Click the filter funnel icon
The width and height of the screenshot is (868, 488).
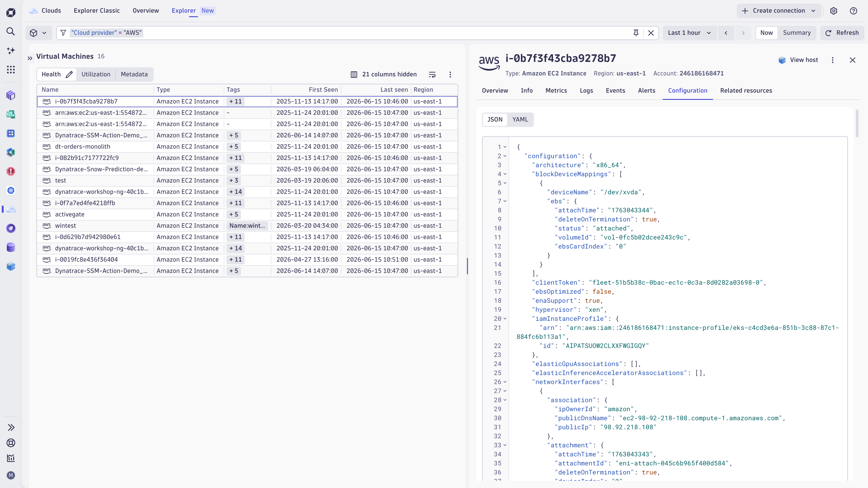pyautogui.click(x=63, y=33)
